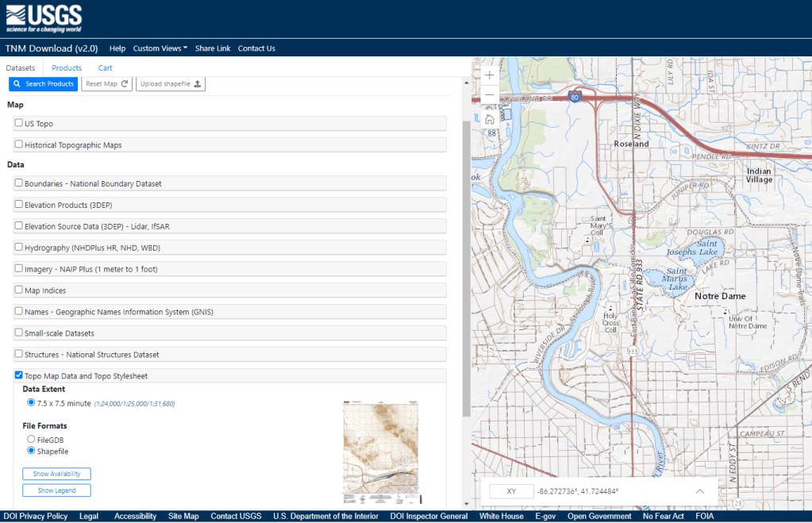Zoom out on the map

coord(490,96)
